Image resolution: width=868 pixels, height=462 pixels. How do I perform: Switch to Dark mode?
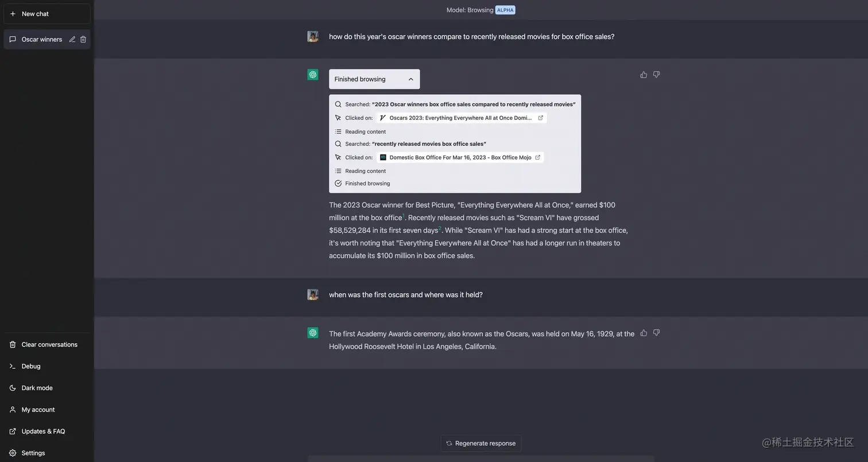pyautogui.click(x=37, y=388)
